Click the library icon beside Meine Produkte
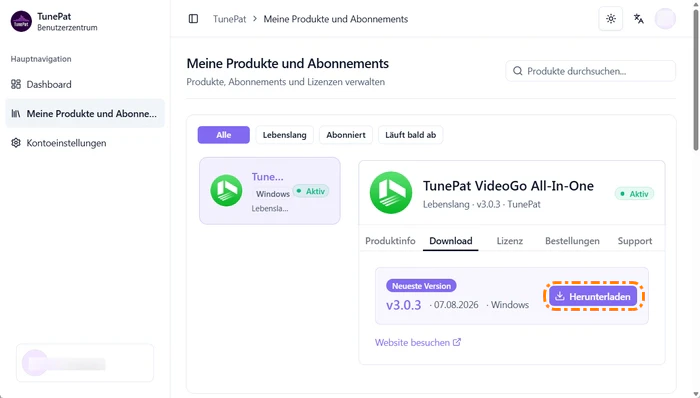Image resolution: width=700 pixels, height=398 pixels. pyautogui.click(x=16, y=114)
